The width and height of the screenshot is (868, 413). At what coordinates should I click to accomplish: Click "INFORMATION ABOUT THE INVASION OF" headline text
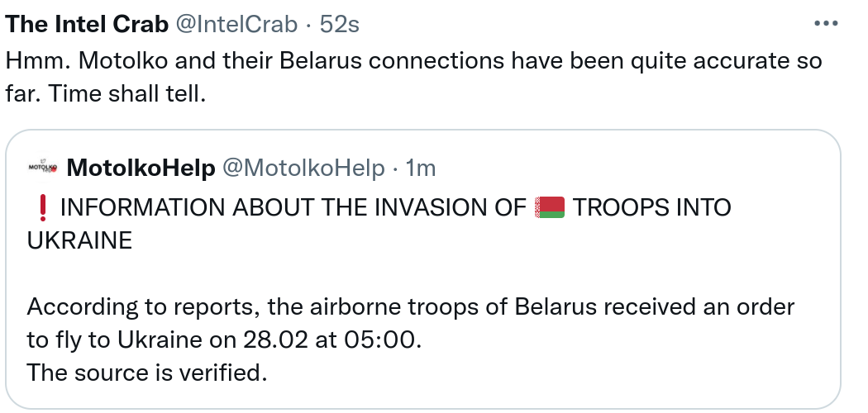[x=293, y=207]
